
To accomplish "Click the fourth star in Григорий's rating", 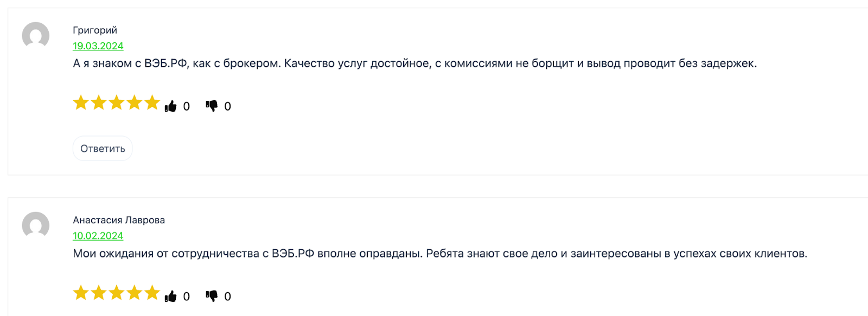I will (x=135, y=102).
